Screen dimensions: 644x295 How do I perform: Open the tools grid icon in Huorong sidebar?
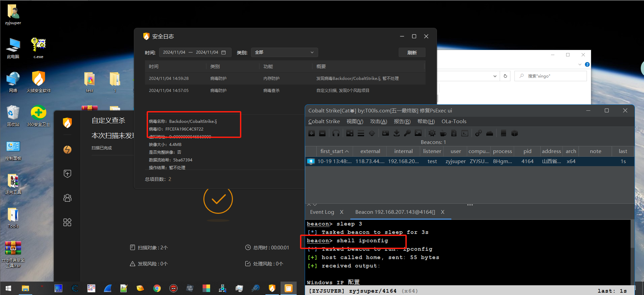[67, 222]
